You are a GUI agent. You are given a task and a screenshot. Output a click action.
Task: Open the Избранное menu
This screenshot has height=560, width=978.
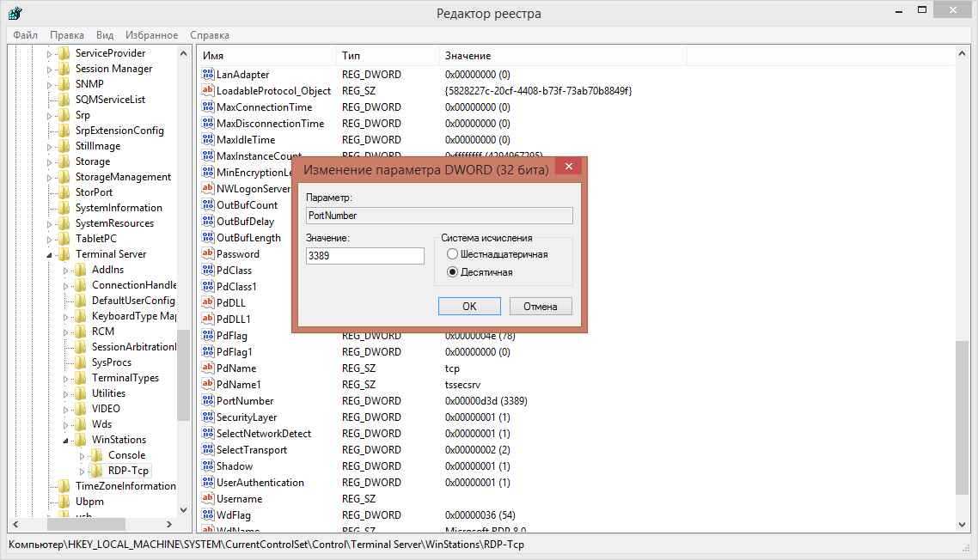pos(151,35)
